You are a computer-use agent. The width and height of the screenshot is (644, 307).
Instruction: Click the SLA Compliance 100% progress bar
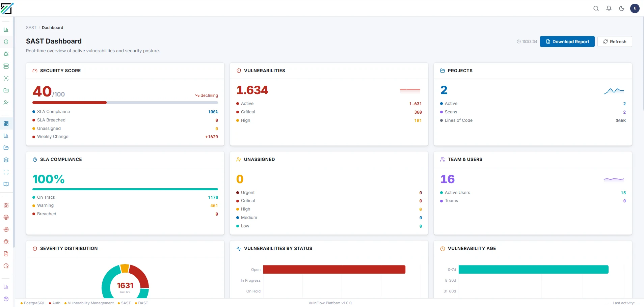pyautogui.click(x=125, y=189)
